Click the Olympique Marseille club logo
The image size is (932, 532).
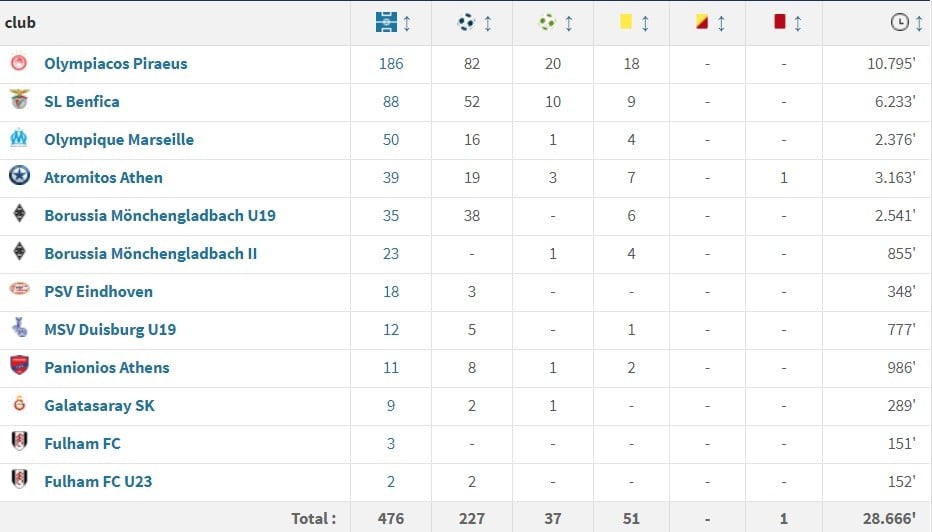point(19,138)
